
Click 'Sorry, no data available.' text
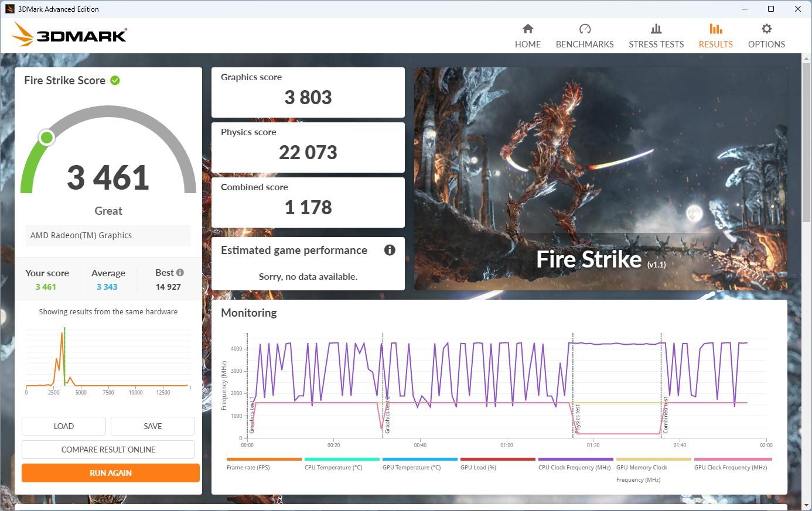point(308,276)
